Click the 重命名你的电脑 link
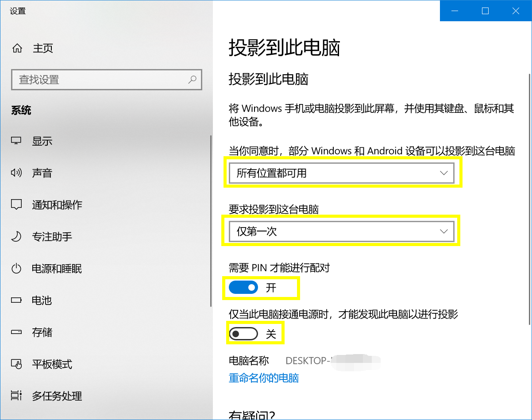 [x=263, y=378]
